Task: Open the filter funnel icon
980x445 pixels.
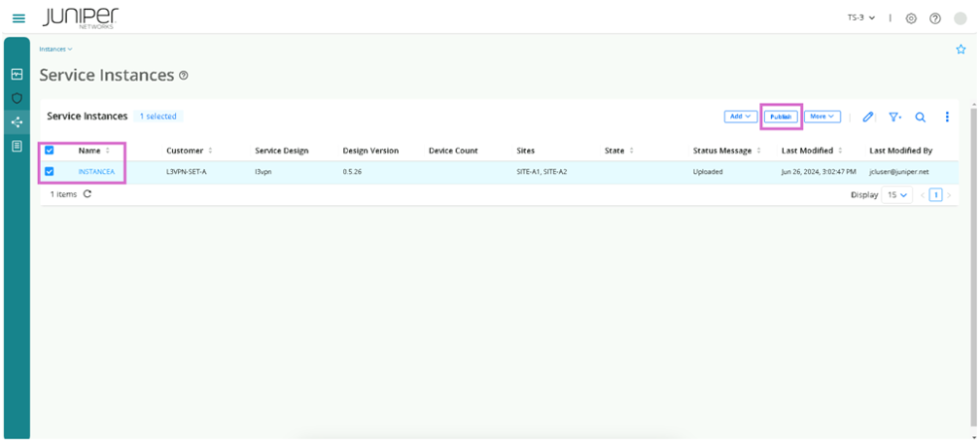Action: 895,117
